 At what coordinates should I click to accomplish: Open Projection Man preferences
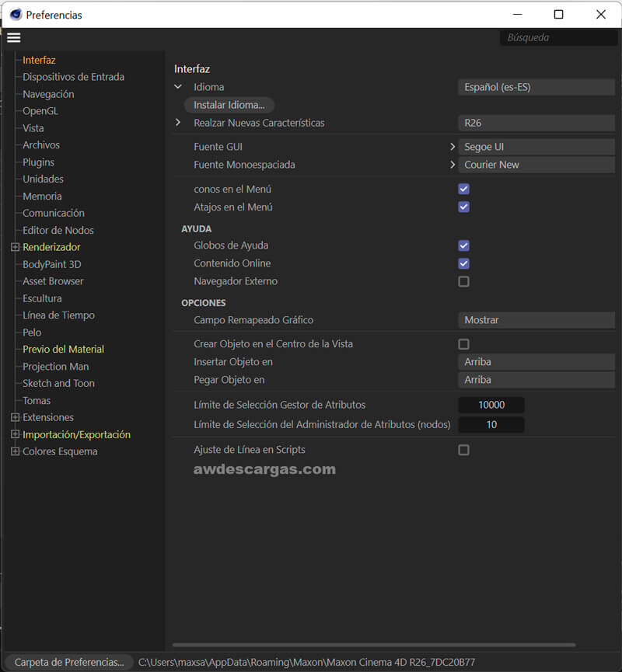56,367
